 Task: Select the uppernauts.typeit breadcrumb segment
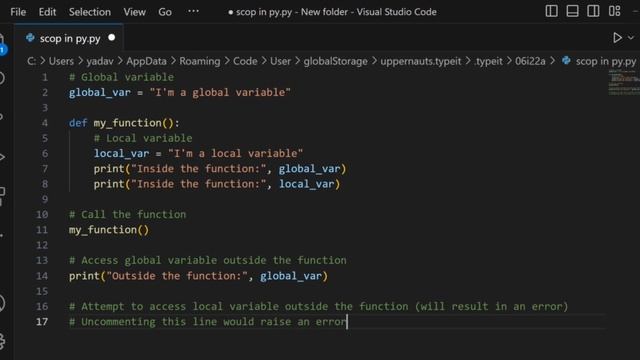(x=420, y=61)
